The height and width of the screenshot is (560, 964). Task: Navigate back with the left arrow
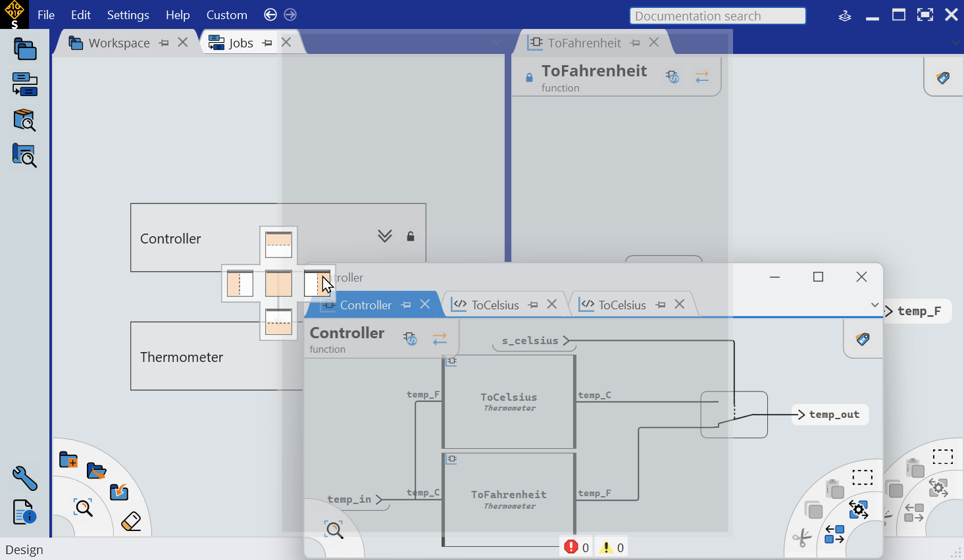pos(270,14)
